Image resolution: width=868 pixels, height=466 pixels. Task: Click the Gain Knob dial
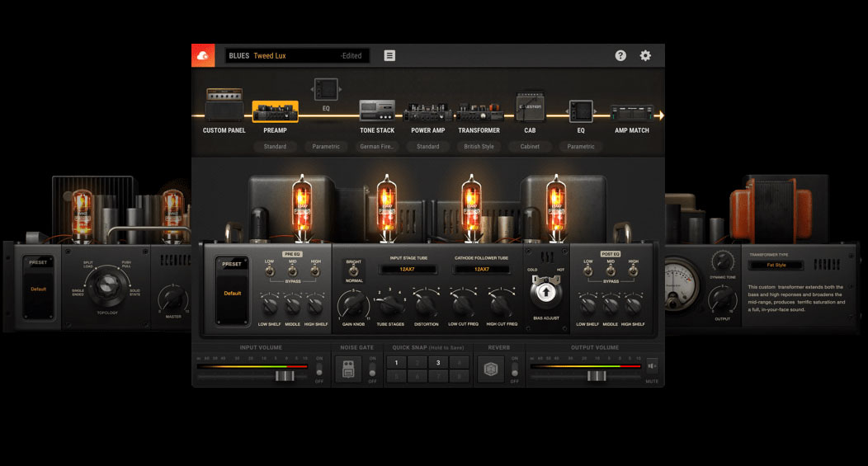pos(353,304)
